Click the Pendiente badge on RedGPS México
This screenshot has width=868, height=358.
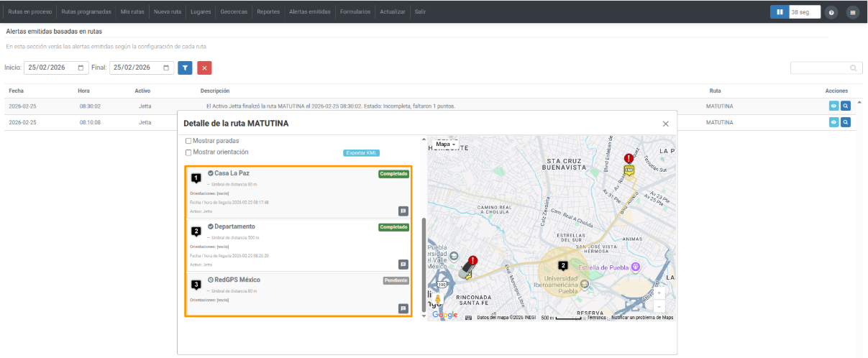pyautogui.click(x=396, y=280)
